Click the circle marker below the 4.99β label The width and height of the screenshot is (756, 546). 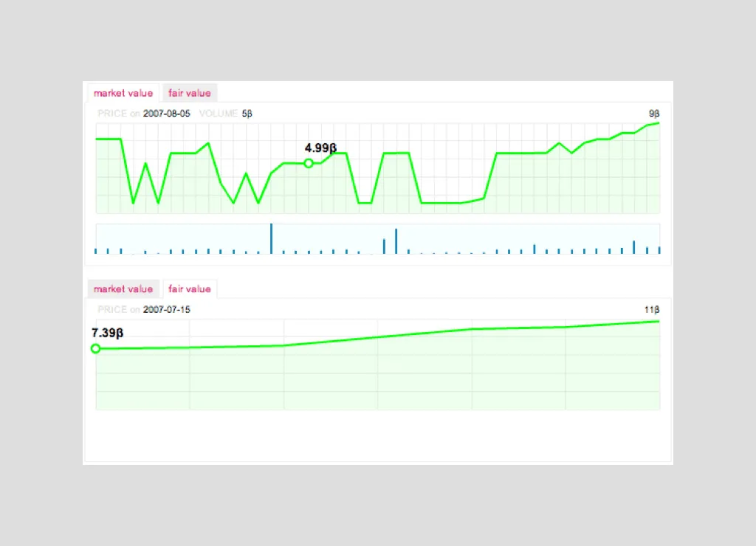[x=309, y=163]
